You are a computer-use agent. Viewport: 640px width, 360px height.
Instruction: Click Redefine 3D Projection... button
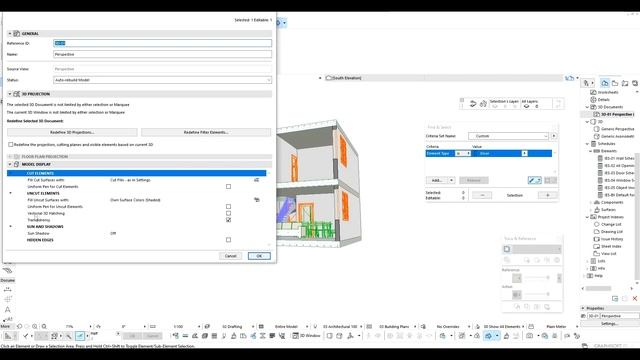[72, 132]
